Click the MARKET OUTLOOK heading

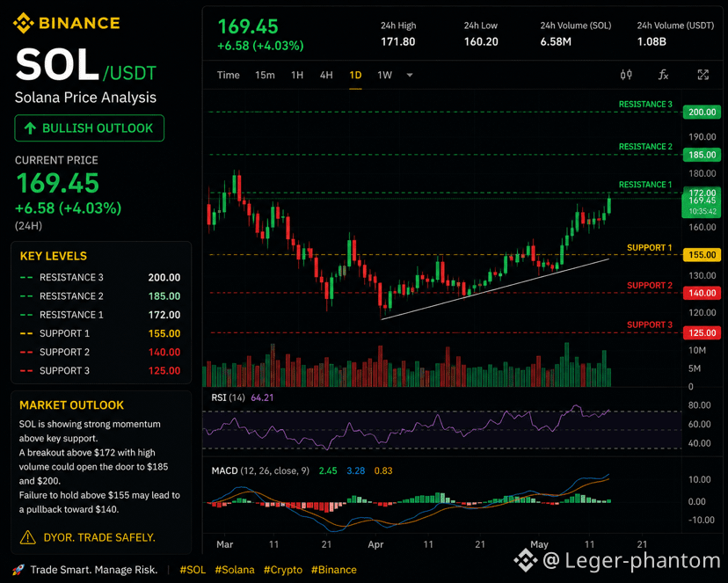click(x=71, y=405)
